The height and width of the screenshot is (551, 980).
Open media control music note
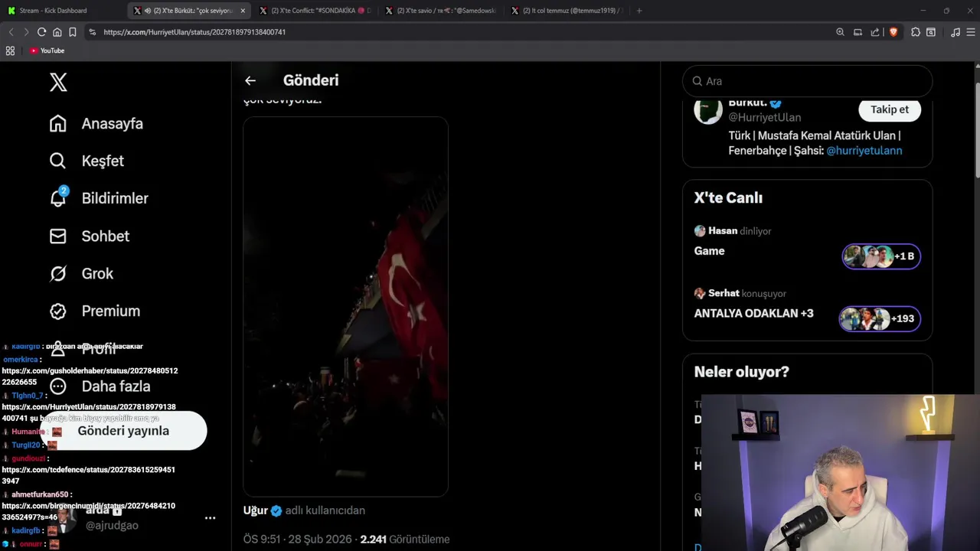click(x=955, y=32)
